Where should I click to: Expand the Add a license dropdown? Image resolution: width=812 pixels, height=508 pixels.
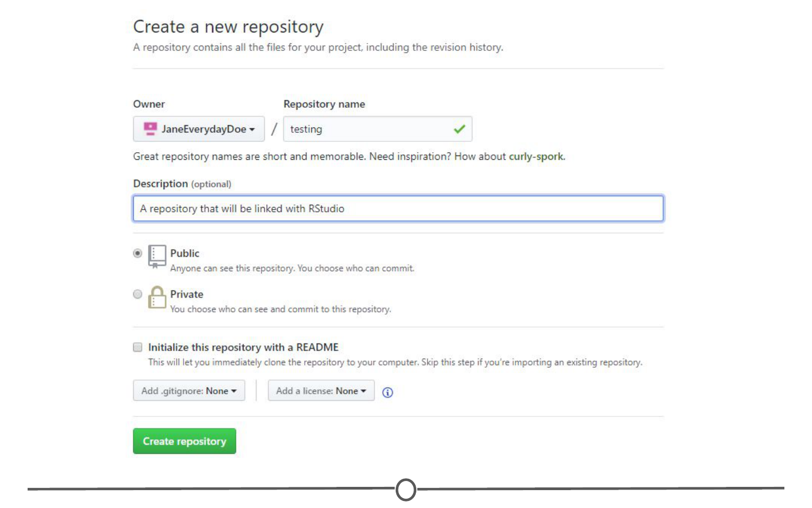(x=321, y=390)
